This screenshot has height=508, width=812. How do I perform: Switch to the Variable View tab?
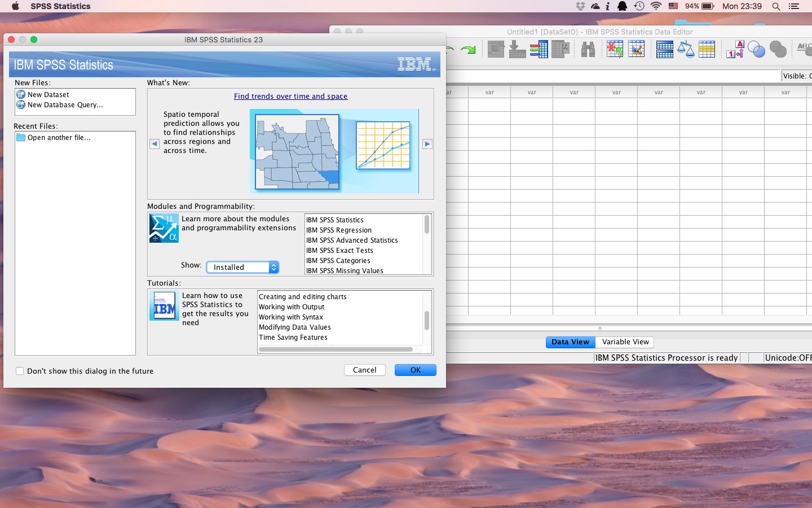click(x=625, y=342)
